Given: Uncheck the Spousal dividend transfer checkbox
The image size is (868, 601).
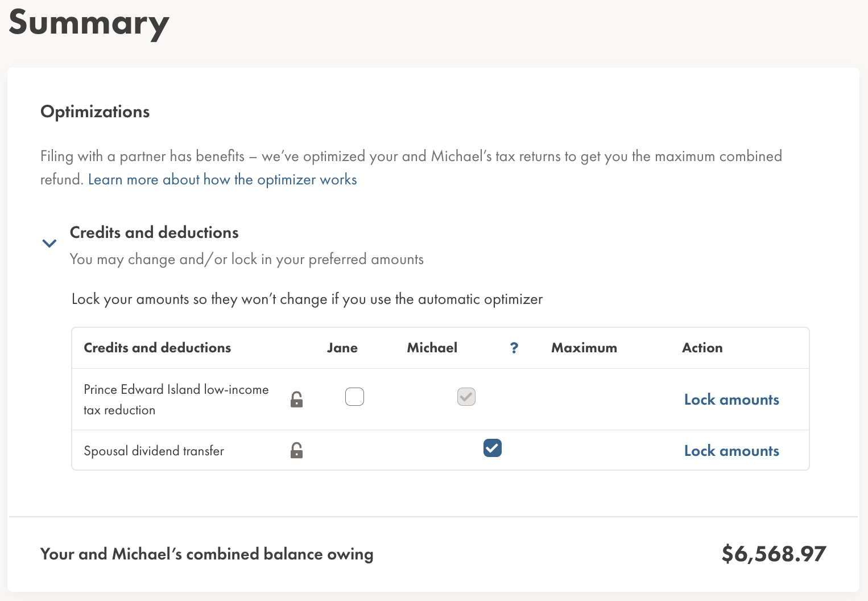Looking at the screenshot, I should point(493,448).
